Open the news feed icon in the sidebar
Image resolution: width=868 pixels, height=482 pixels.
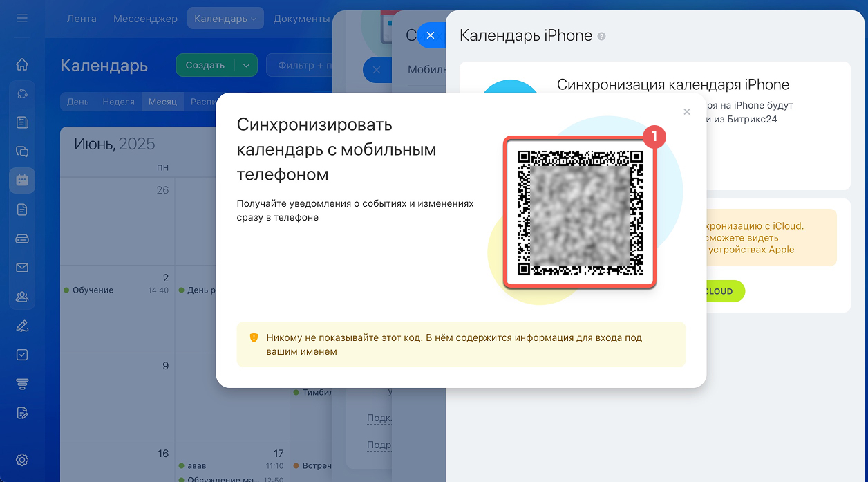point(22,122)
